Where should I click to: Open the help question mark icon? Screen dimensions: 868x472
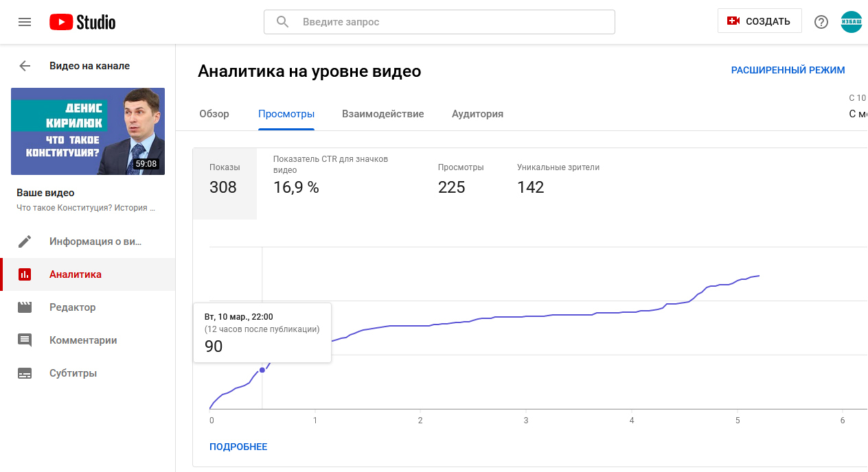click(821, 22)
